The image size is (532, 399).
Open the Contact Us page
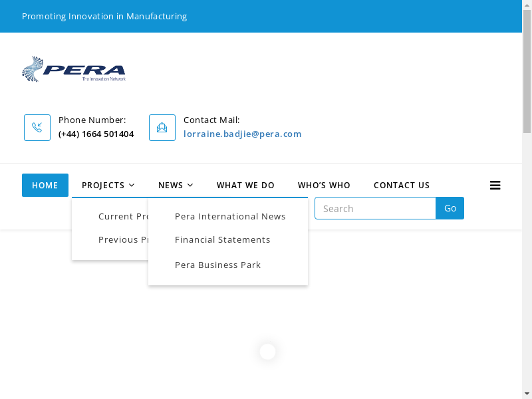point(402,186)
